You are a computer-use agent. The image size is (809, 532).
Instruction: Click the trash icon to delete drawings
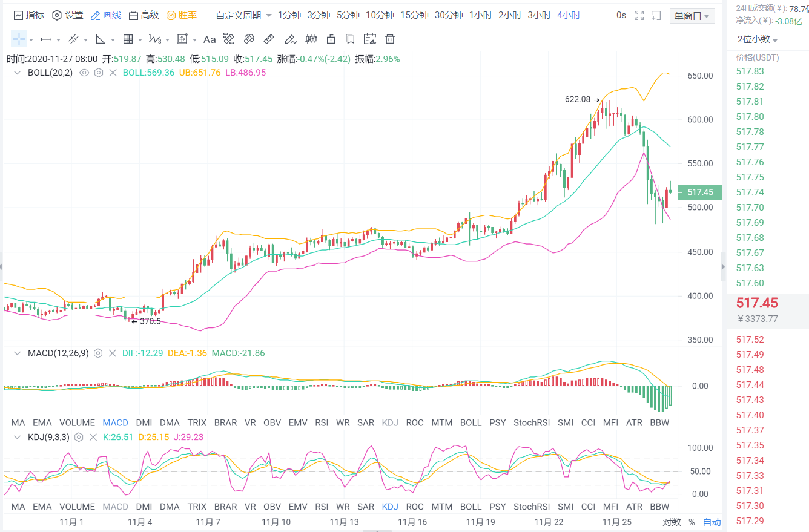click(390, 39)
